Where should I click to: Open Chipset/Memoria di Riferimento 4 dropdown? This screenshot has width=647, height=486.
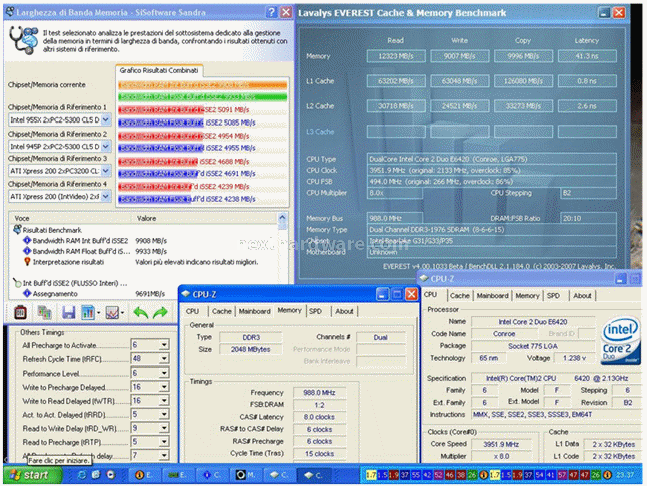(106, 196)
